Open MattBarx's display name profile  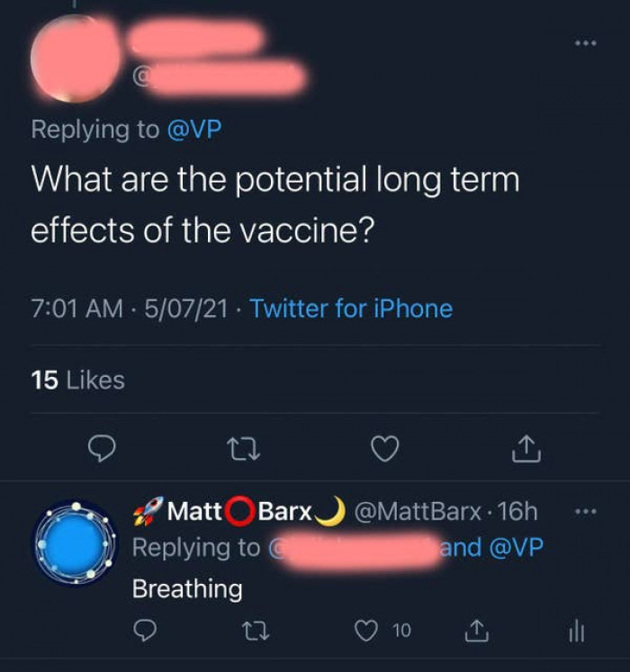point(239,512)
